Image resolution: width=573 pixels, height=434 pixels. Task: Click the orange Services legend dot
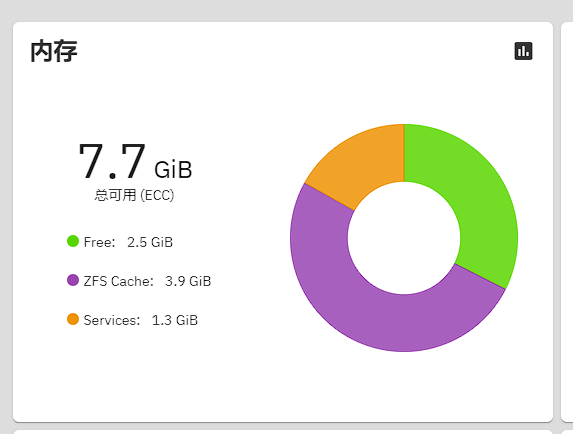73,319
